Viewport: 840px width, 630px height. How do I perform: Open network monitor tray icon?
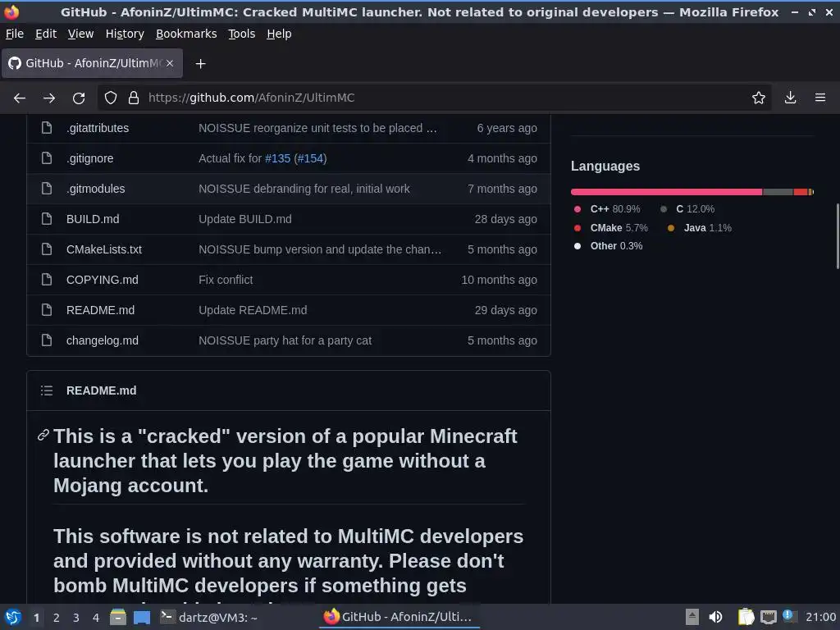768,617
